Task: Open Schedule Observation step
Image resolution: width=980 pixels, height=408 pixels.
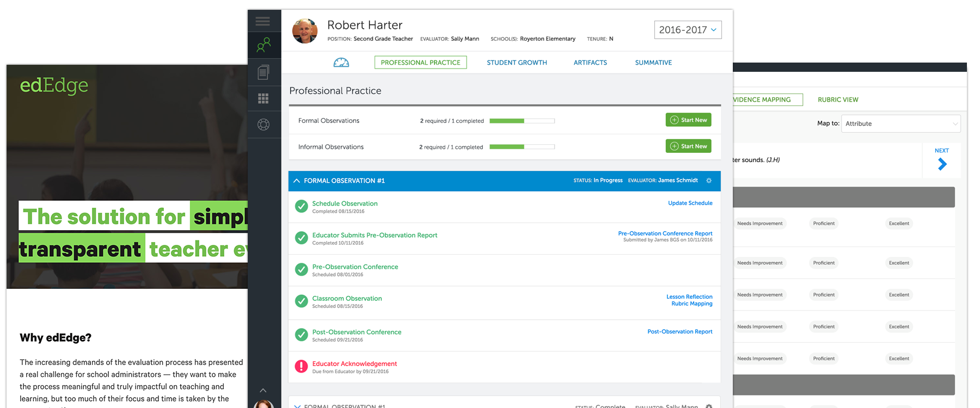Action: click(x=345, y=203)
